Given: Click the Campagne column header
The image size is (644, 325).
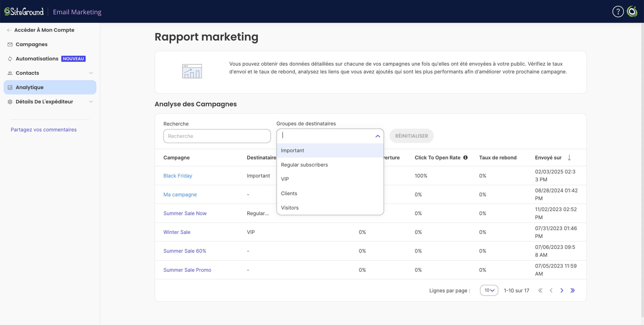Looking at the screenshot, I should [176, 158].
